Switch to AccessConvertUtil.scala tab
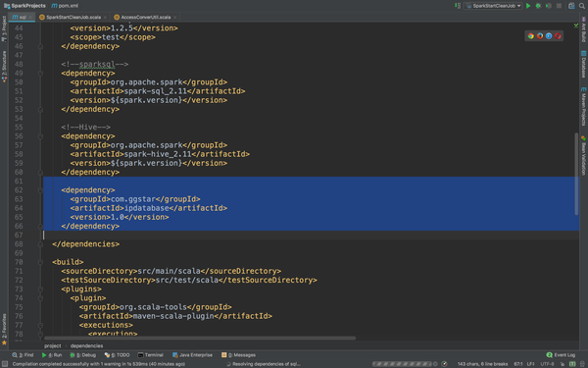Viewport: 588px width, 368px height. (145, 18)
